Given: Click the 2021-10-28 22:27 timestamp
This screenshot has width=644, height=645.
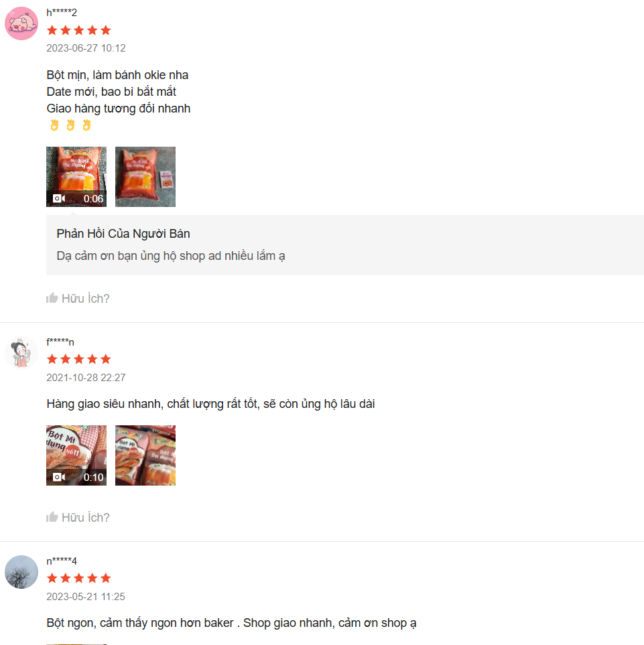Looking at the screenshot, I should [86, 378].
